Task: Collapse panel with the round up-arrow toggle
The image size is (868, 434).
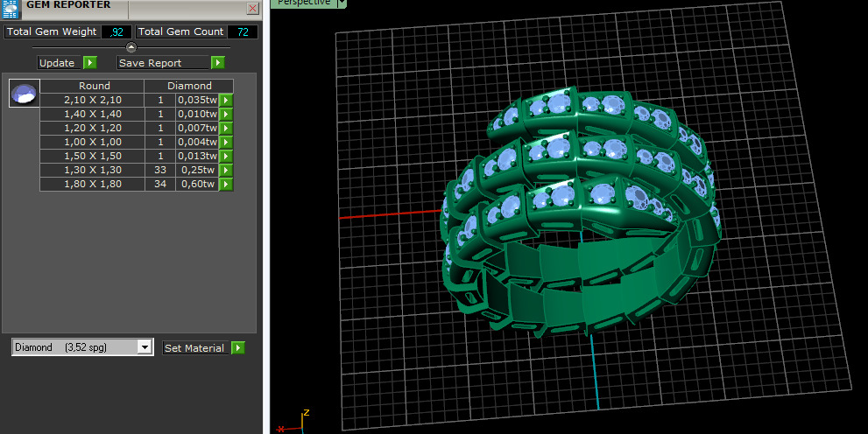Action: click(x=131, y=47)
